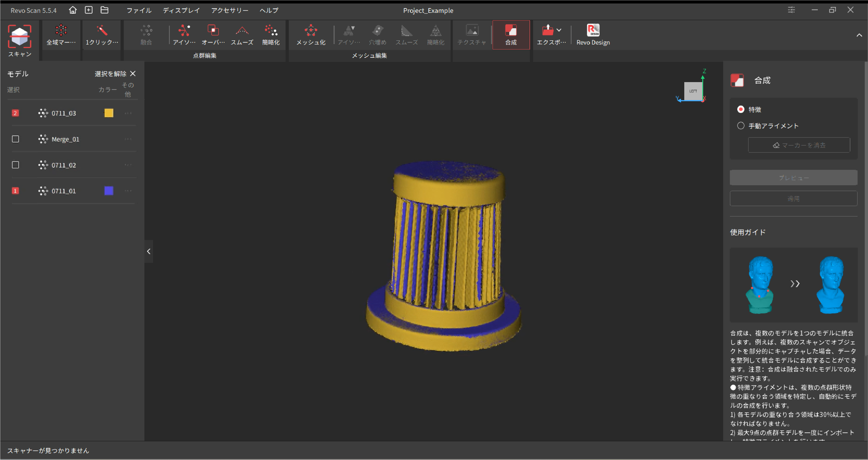Click point cloud icon of 0711_03
868x460 pixels.
[x=43, y=113]
